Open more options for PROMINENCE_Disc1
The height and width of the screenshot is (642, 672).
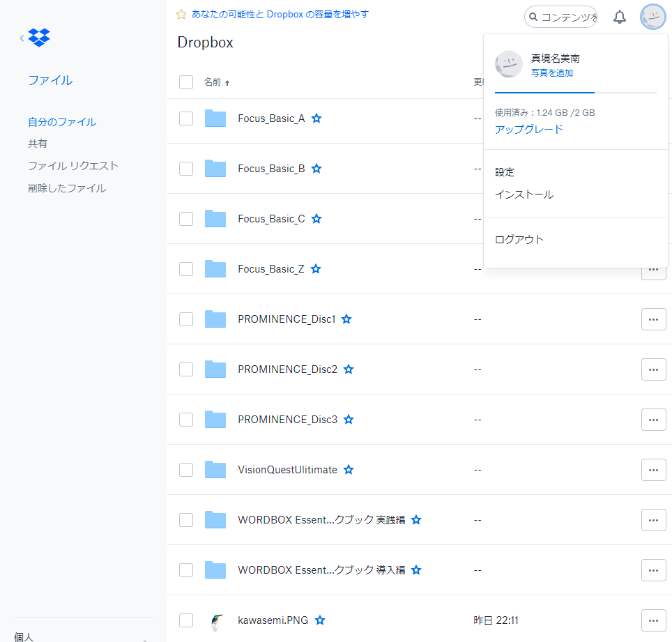[x=654, y=319]
